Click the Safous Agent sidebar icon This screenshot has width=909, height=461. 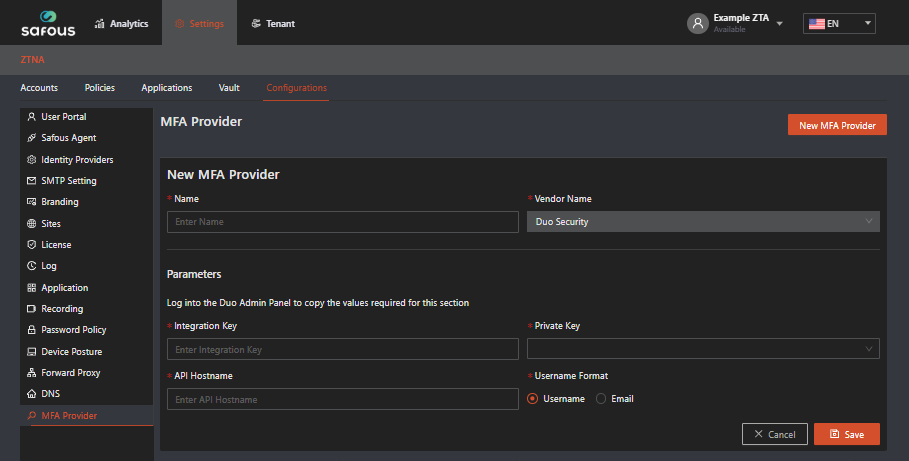tap(32, 138)
